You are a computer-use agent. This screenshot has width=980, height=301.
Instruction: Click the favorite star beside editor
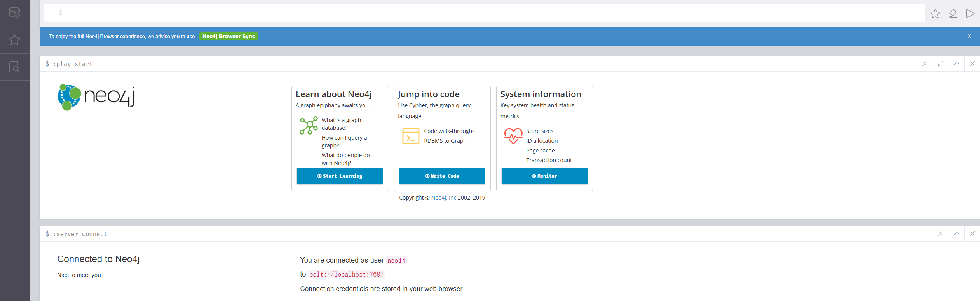point(935,14)
